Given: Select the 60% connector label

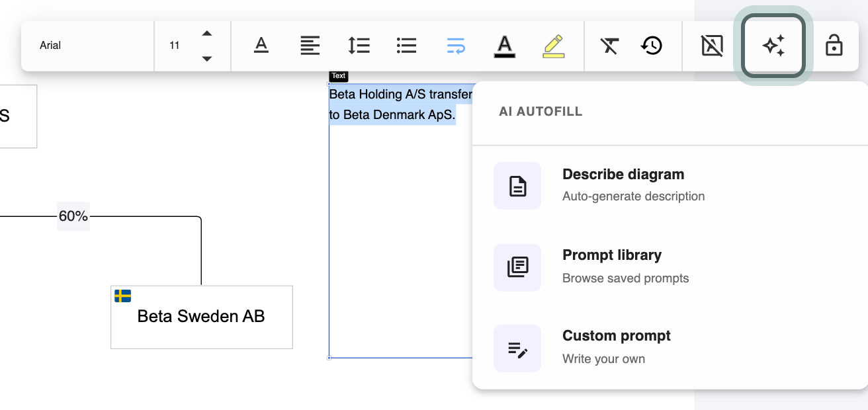Looking at the screenshot, I should 73,216.
